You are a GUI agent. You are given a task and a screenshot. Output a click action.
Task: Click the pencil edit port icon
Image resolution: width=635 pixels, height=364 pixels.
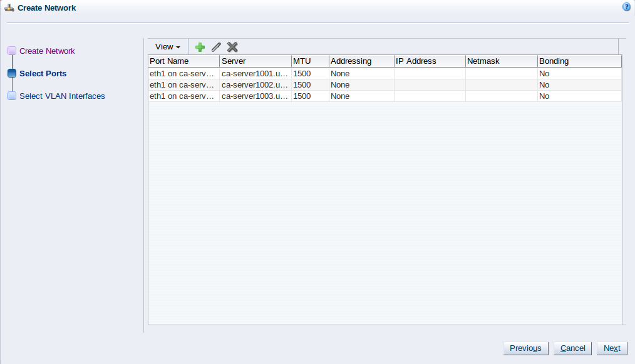(x=216, y=48)
